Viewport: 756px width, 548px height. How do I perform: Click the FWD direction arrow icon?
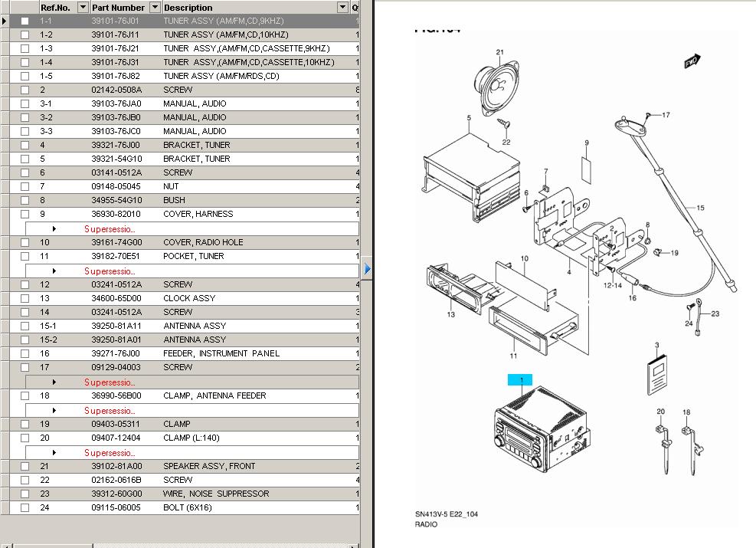[x=692, y=61]
